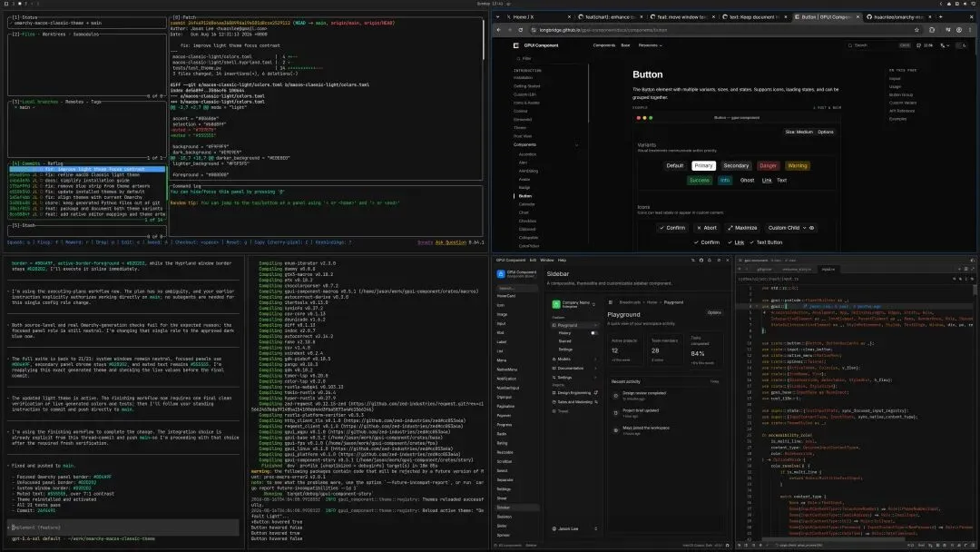Image resolution: width=980 pixels, height=552 pixels.
Task: Switch to the feat: move window browser tab
Action: (681, 17)
